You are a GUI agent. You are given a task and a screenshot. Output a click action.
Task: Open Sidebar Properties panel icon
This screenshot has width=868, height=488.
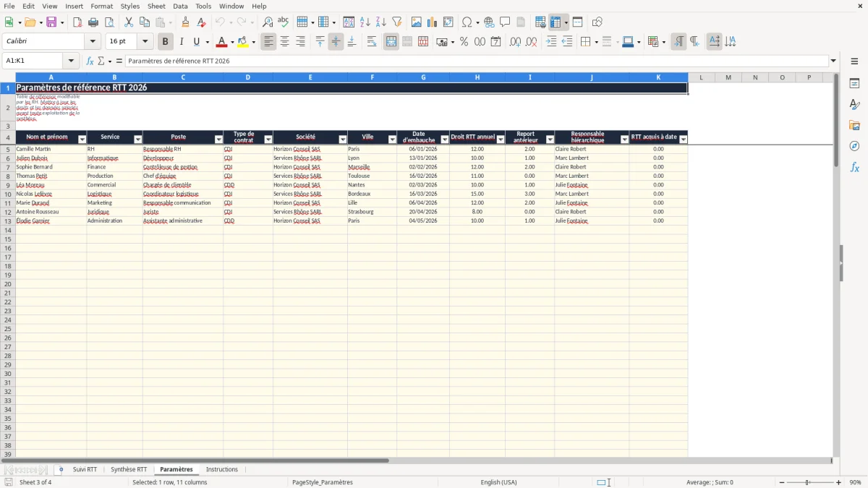[x=854, y=84]
